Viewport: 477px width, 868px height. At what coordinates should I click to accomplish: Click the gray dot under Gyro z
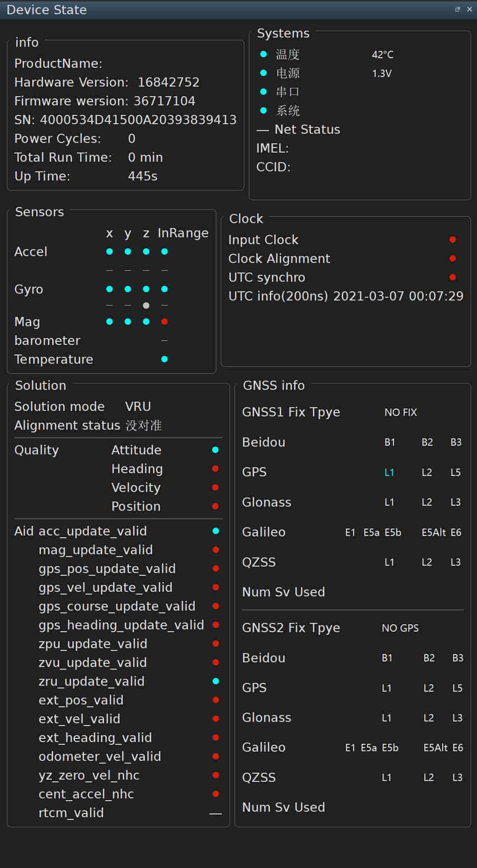coord(146,306)
